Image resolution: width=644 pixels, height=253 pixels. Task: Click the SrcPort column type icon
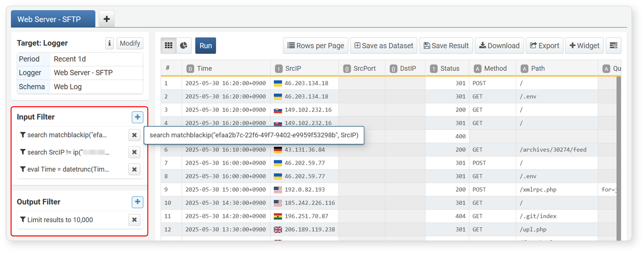[347, 69]
